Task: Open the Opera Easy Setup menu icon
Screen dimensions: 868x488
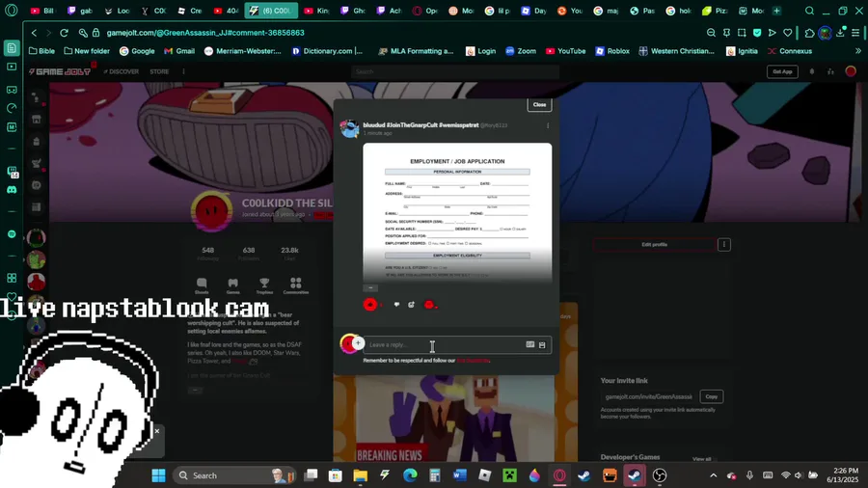Action: pos(855,33)
